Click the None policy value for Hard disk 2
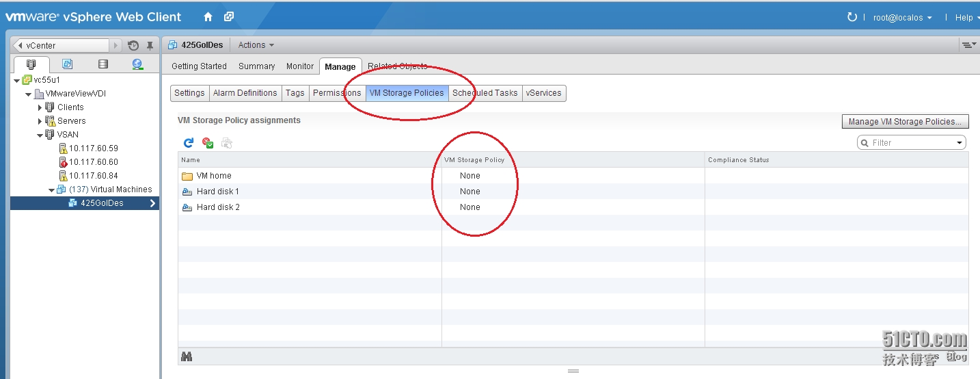This screenshot has width=980, height=379. pyautogui.click(x=470, y=207)
